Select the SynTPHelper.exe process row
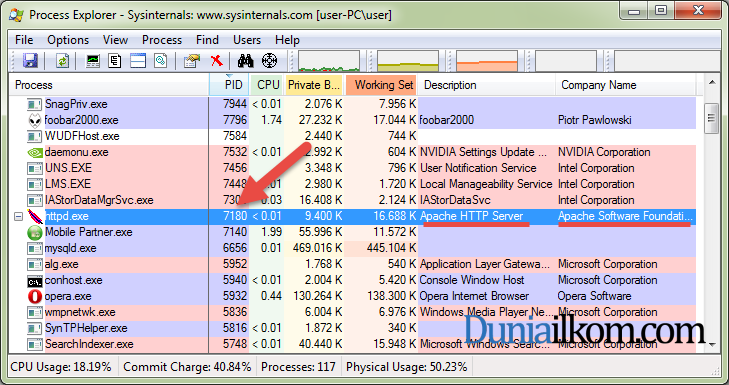This screenshot has width=729, height=385. [x=352, y=329]
